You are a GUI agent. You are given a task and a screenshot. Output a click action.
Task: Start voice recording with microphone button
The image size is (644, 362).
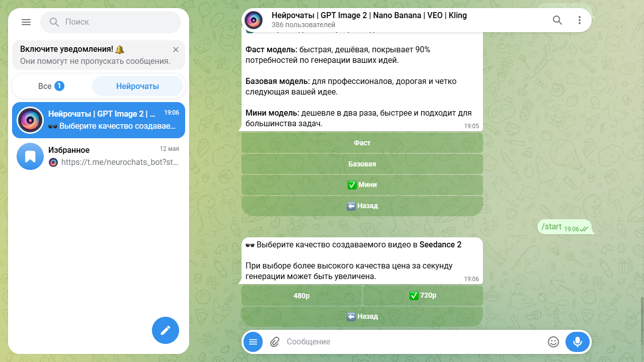578,342
